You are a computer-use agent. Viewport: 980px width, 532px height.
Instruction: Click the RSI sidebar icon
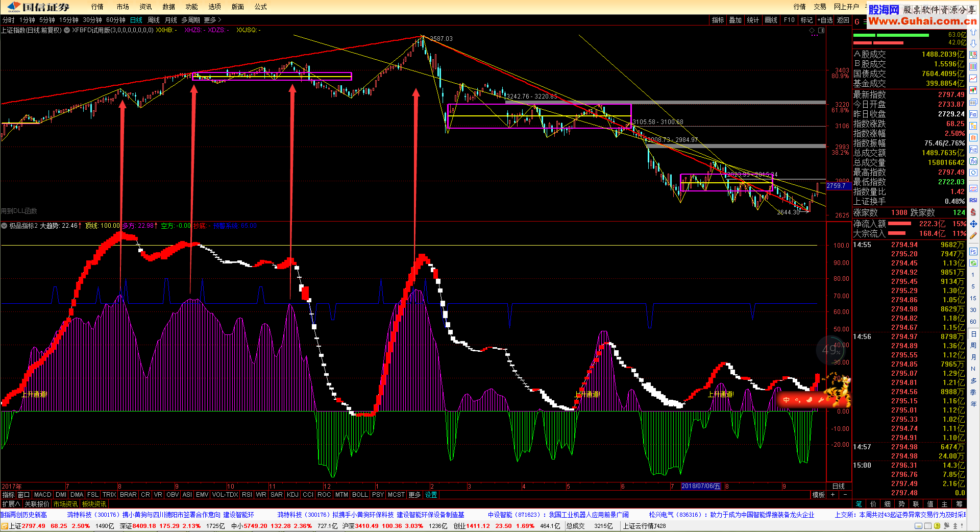tap(973, 200)
